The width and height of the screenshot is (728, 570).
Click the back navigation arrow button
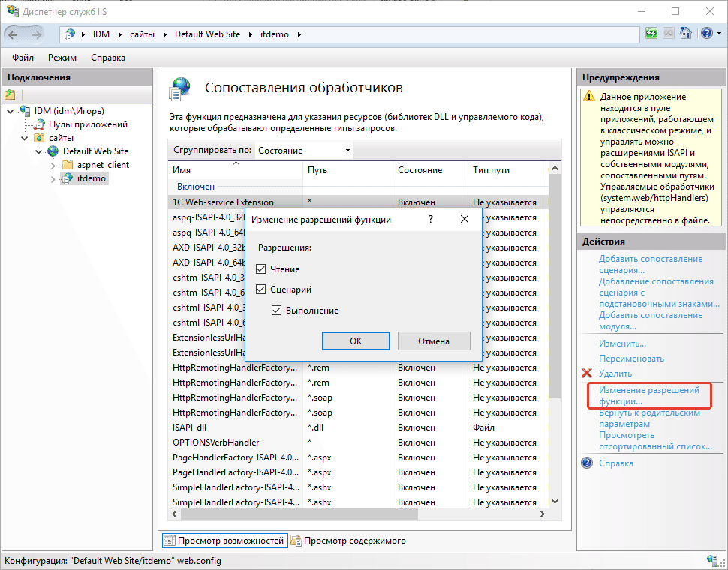click(x=15, y=34)
